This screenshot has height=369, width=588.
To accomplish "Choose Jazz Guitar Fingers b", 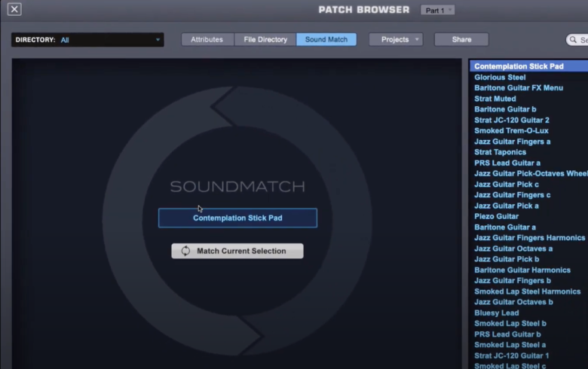I will 513,281.
